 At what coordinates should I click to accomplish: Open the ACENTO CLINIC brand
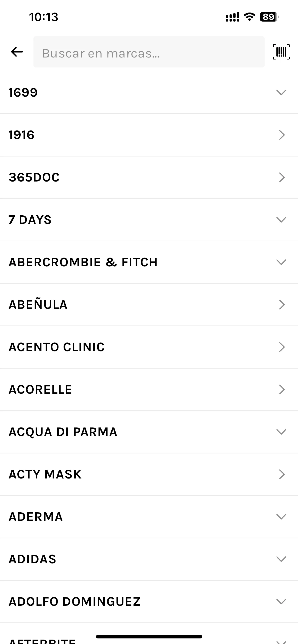tap(57, 347)
